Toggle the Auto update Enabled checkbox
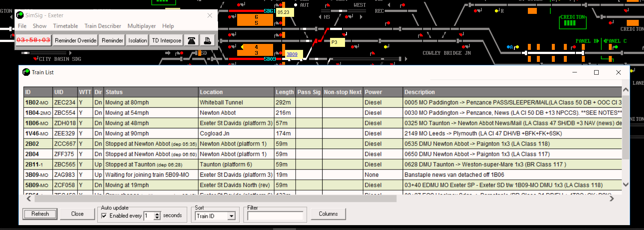The image size is (644, 230). [x=104, y=216]
